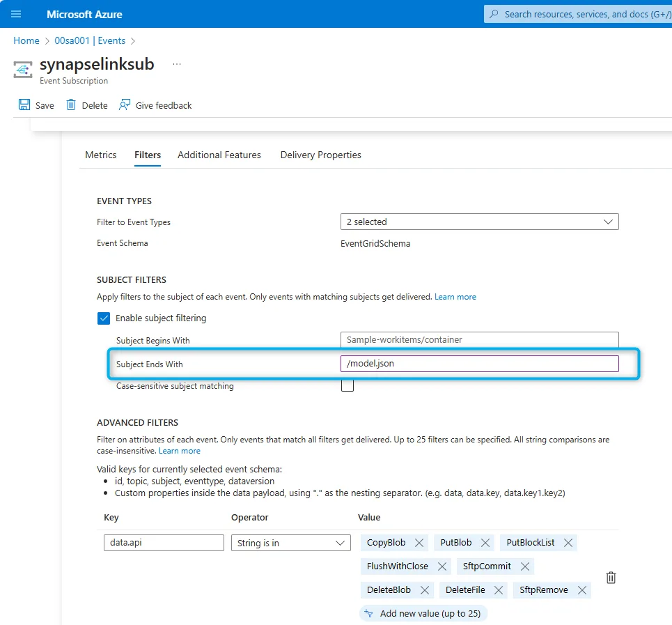
Task: Remove the DeleteFile value tag
Action: pyautogui.click(x=499, y=590)
